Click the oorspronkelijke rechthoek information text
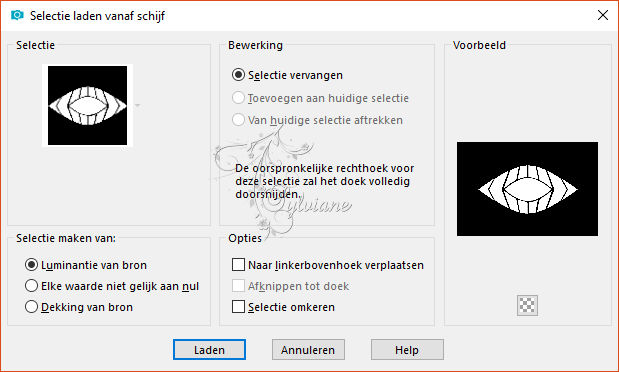The image size is (619, 372). click(325, 181)
